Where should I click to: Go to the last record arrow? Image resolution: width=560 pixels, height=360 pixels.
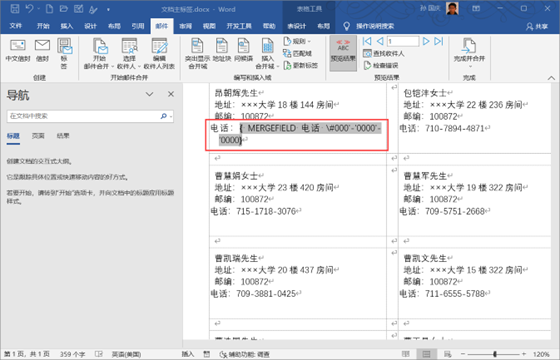[439, 41]
